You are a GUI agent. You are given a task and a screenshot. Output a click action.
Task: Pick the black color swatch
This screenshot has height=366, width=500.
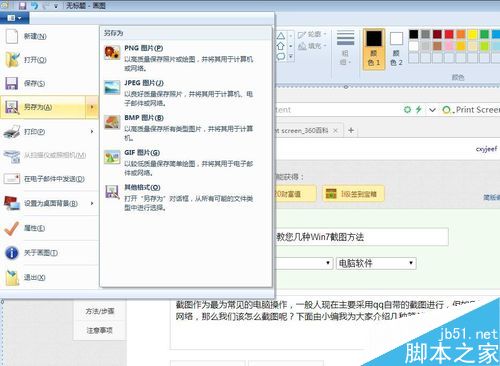[414, 34]
